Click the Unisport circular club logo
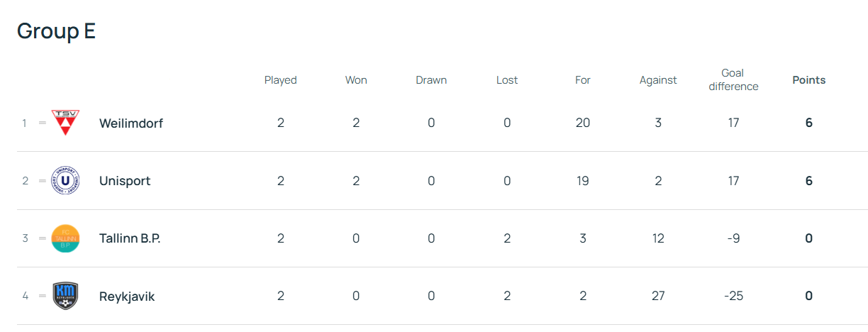Screen dimensions: 868x332 (66, 181)
